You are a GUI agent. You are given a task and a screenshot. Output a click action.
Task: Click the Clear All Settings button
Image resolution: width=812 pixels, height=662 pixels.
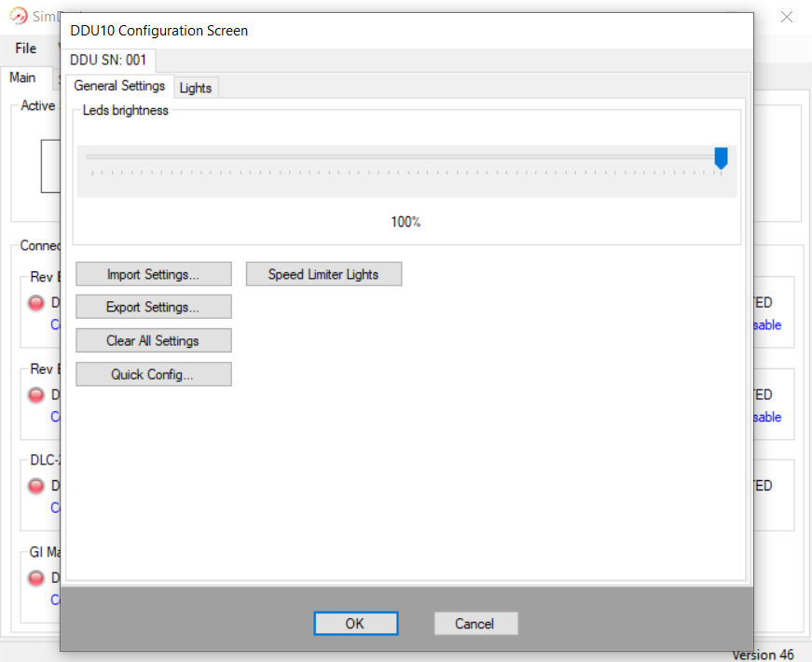pos(153,340)
